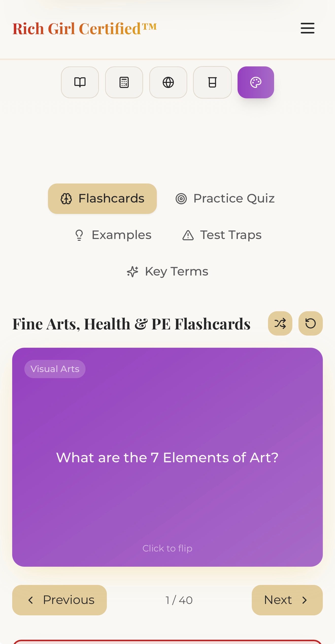Select the book reading subject icon
Screen dimensions: 335x644
pos(80,82)
